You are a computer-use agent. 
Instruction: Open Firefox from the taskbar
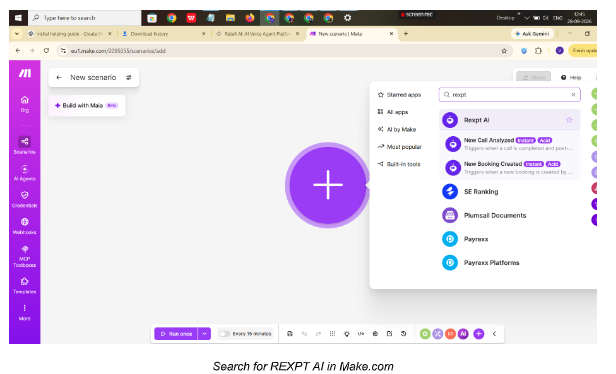pos(249,18)
